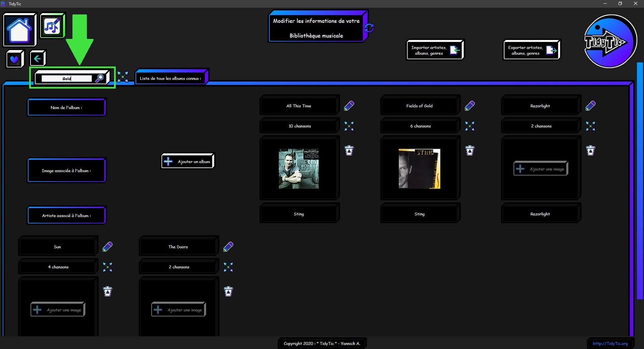Click the refresh icon beside the title
The height and width of the screenshot is (349, 644).
369,28
